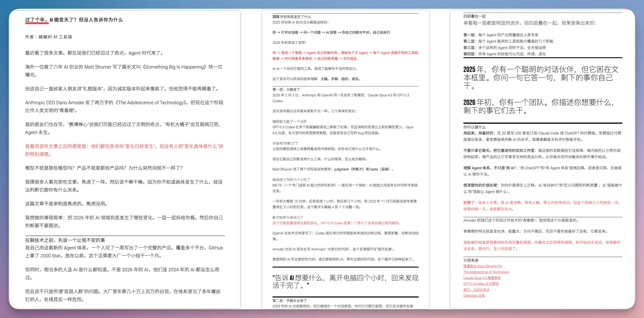Click the sentence starting "青春期的特点就是变化快"
Image resolution: width=644 pixels, height=318 pixels.
pos(536,231)
